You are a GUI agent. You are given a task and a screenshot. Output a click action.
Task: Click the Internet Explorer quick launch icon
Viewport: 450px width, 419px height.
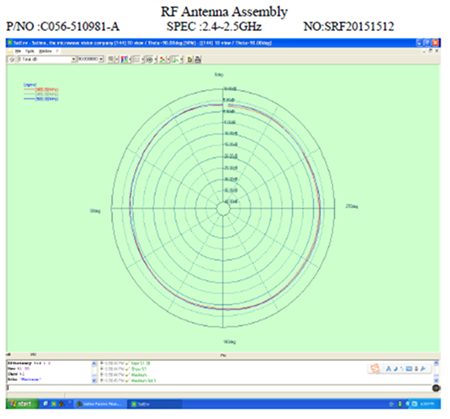46,404
